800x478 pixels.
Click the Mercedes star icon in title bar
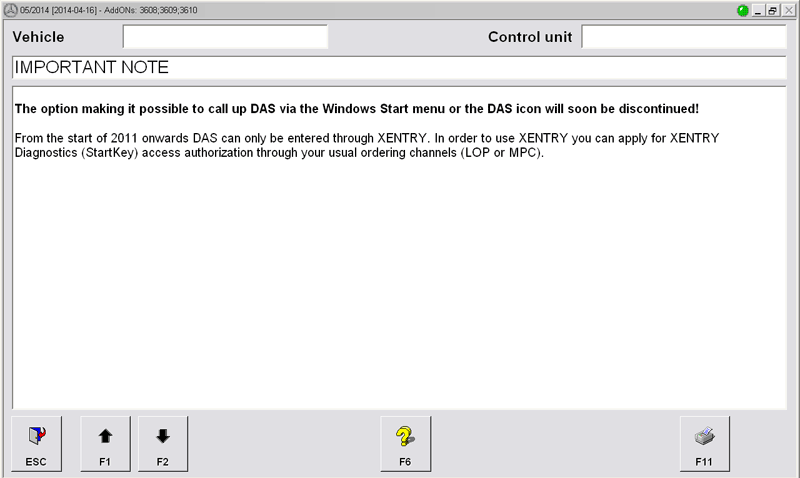click(10, 10)
